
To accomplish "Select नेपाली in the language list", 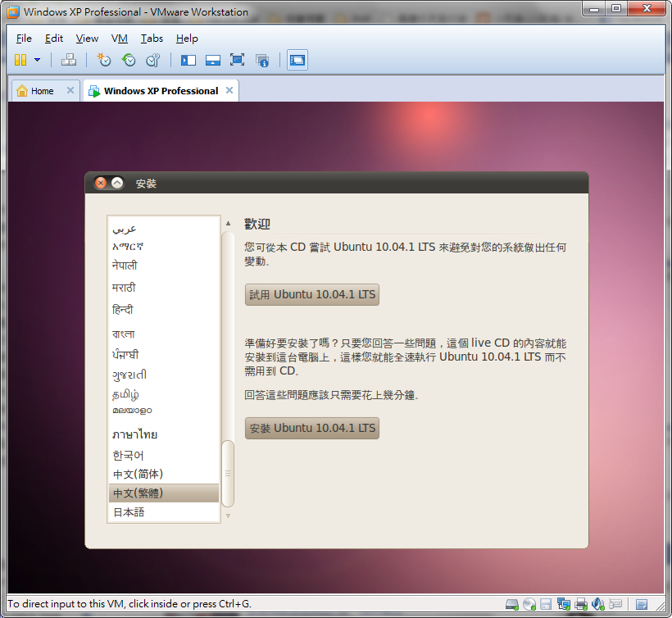I will pos(164,266).
